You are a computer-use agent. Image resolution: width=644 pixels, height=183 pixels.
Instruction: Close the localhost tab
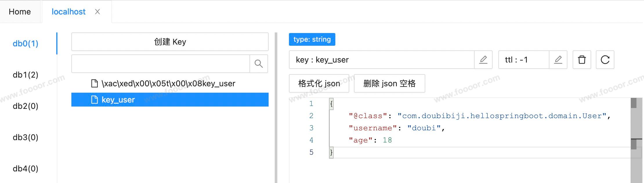click(x=97, y=12)
